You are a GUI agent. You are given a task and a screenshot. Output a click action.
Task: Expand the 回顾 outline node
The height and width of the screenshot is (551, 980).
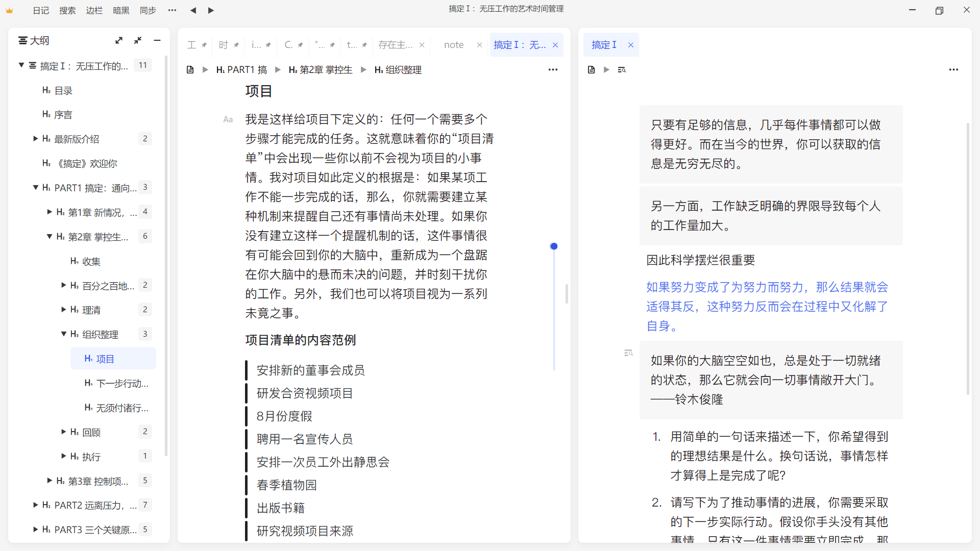(63, 432)
